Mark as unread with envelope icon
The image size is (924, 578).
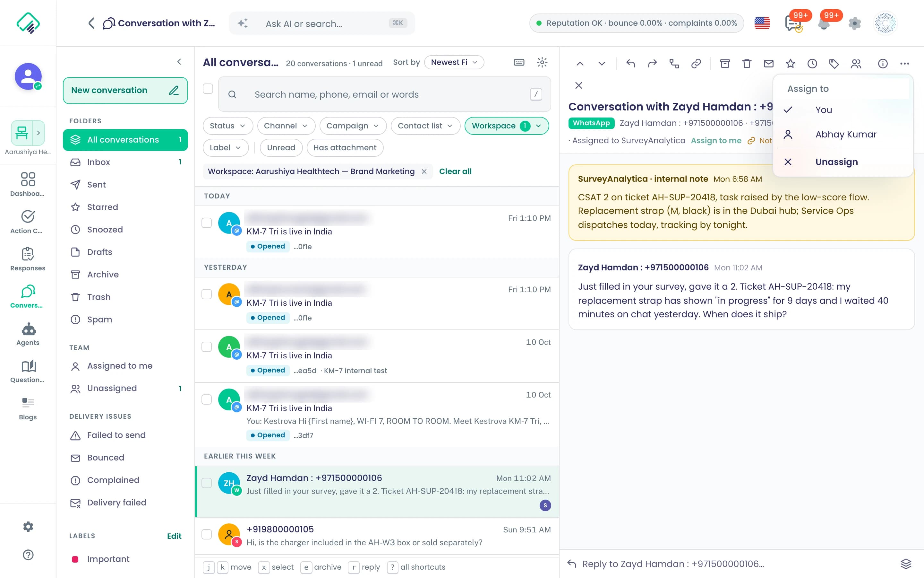tap(768, 64)
